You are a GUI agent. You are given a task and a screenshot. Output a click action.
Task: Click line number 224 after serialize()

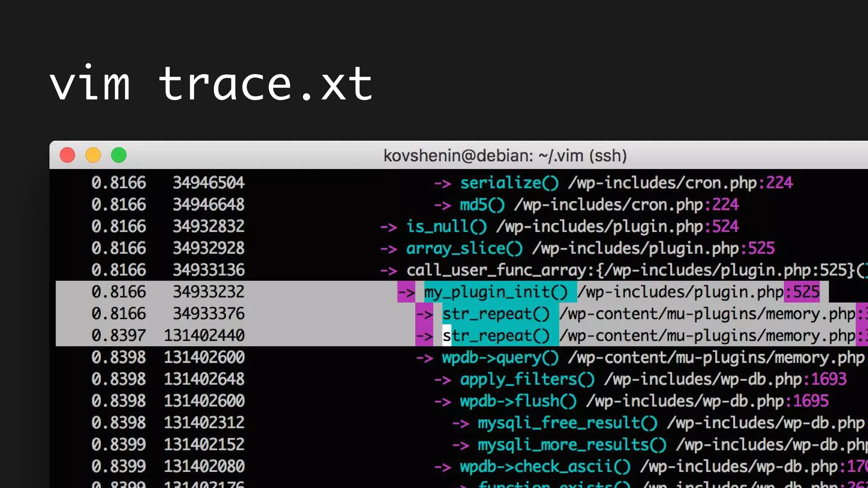[779, 183]
